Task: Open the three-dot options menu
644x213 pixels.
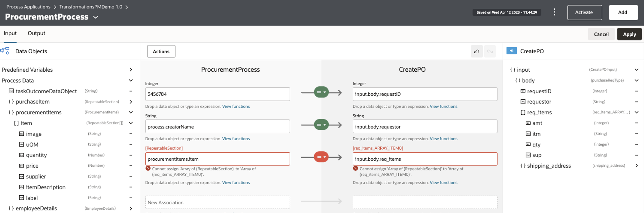Action: pyautogui.click(x=554, y=12)
